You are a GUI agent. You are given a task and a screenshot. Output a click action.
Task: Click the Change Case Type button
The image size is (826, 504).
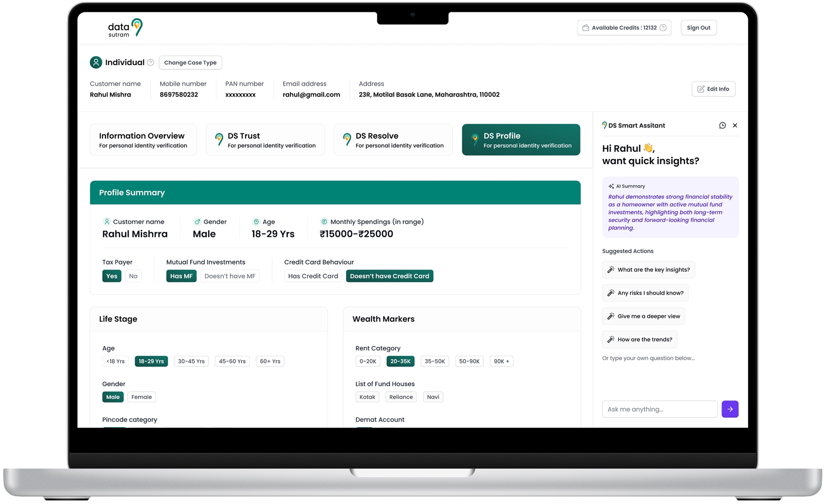[x=190, y=63]
